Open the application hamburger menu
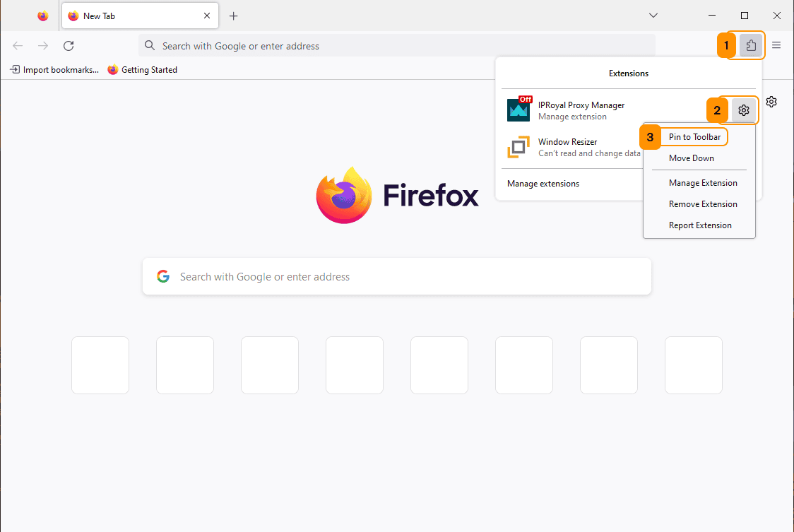The height and width of the screenshot is (532, 794). click(776, 46)
